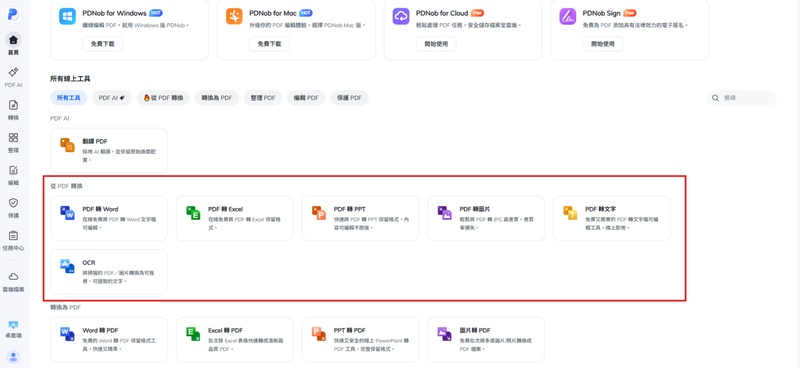Click the PDNob for Cloud icon
The image size is (800, 368).
pos(401,16)
